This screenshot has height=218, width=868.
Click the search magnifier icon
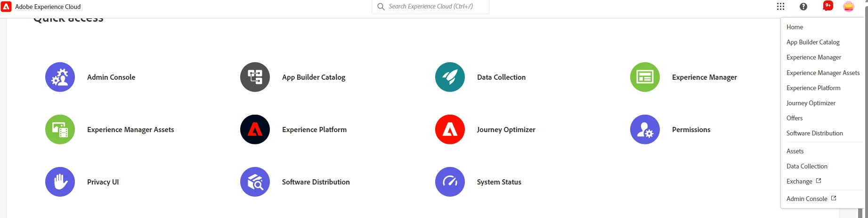(381, 7)
